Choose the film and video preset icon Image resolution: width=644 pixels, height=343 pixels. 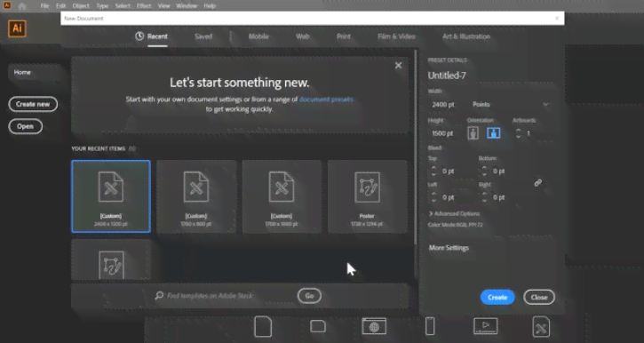[486, 326]
